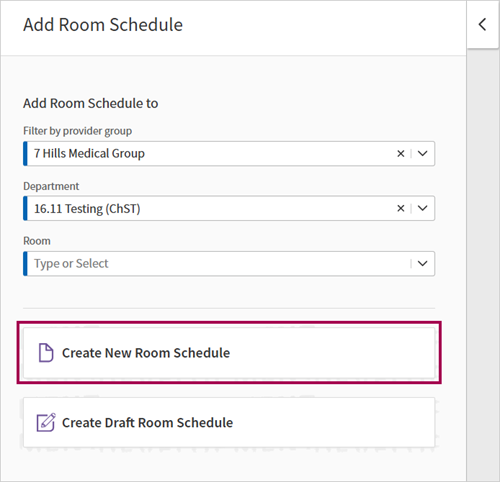Viewport: 500px width, 483px height.
Task: Click the Department field label
Action: [x=51, y=186]
